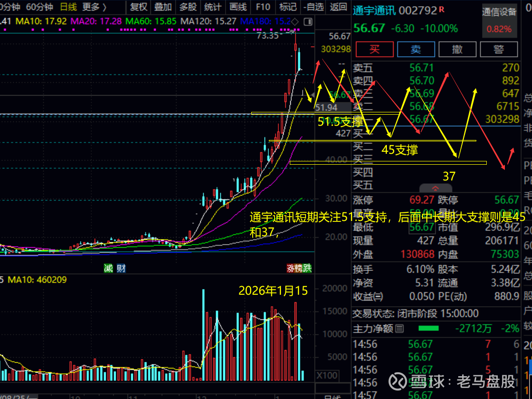Screen dimensions: 532x399
Task: Open the 复权 adjustment menu
Action: tap(138, 7)
